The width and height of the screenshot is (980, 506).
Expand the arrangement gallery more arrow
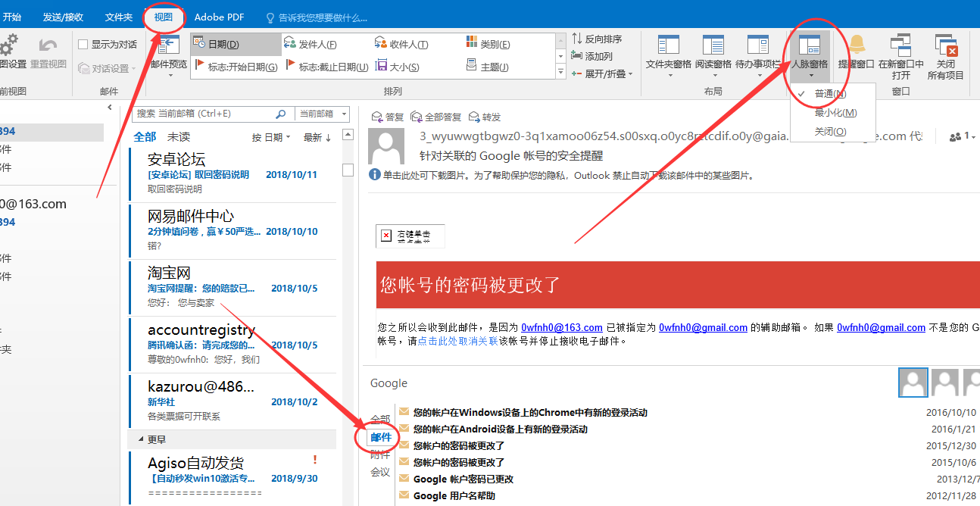pos(561,72)
